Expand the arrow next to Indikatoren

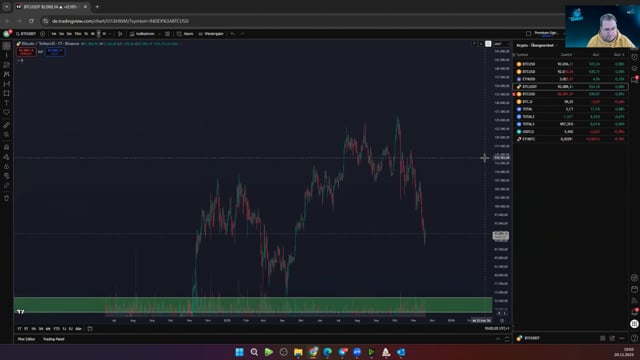tap(159, 34)
